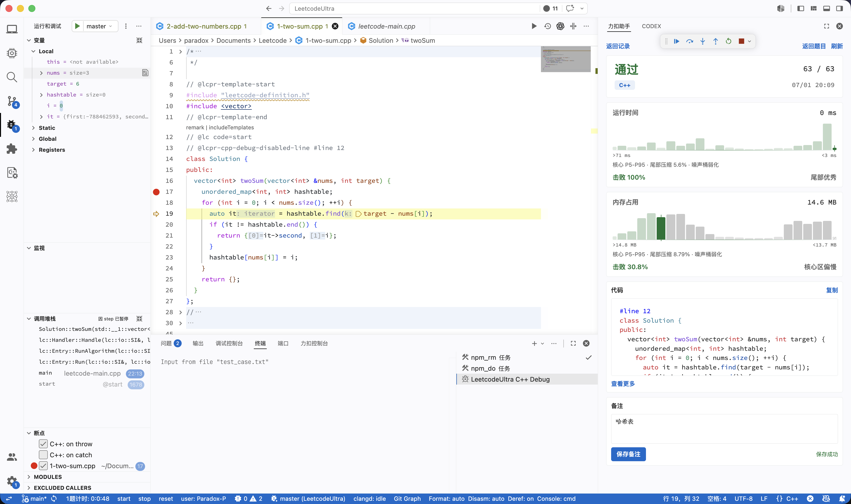Start debugging with the green play button
This screenshot has width=851, height=504.
(77, 26)
